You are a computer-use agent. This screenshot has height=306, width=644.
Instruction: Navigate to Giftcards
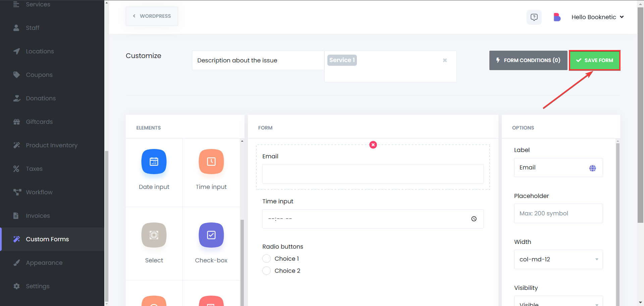[52, 122]
